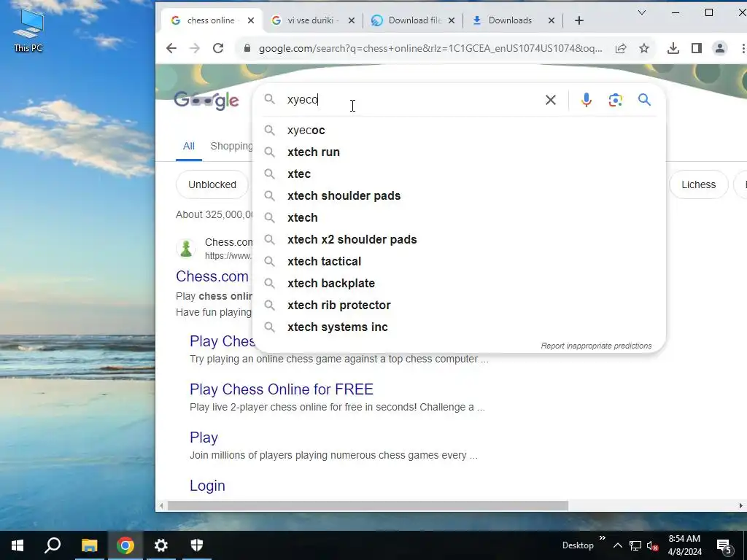Click the Chrome taskbar icon
747x560 pixels.
[125, 545]
